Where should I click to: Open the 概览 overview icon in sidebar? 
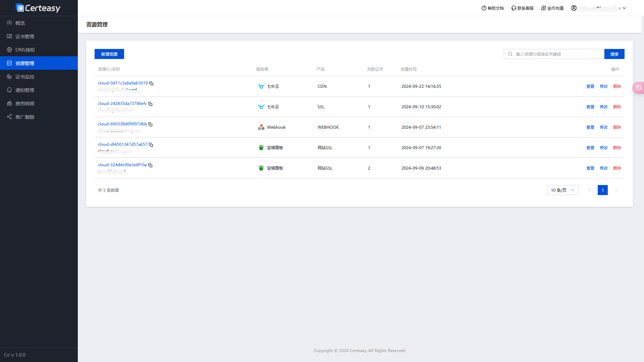(x=9, y=23)
